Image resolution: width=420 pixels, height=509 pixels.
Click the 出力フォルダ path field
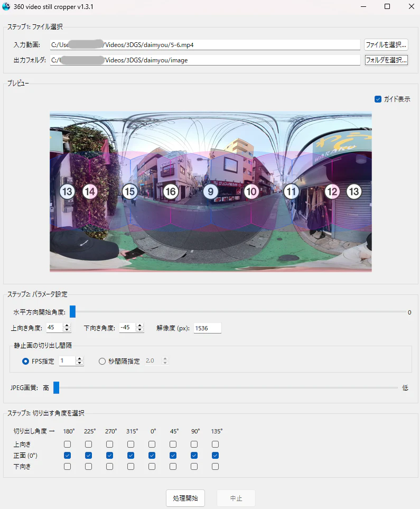pyautogui.click(x=205, y=60)
